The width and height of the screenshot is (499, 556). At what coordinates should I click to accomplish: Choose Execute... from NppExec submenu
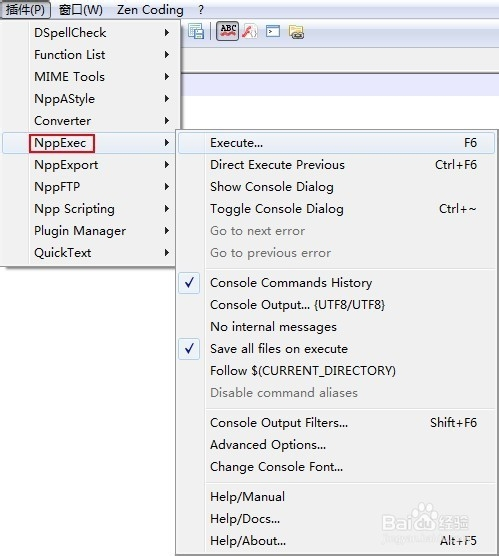pos(337,143)
